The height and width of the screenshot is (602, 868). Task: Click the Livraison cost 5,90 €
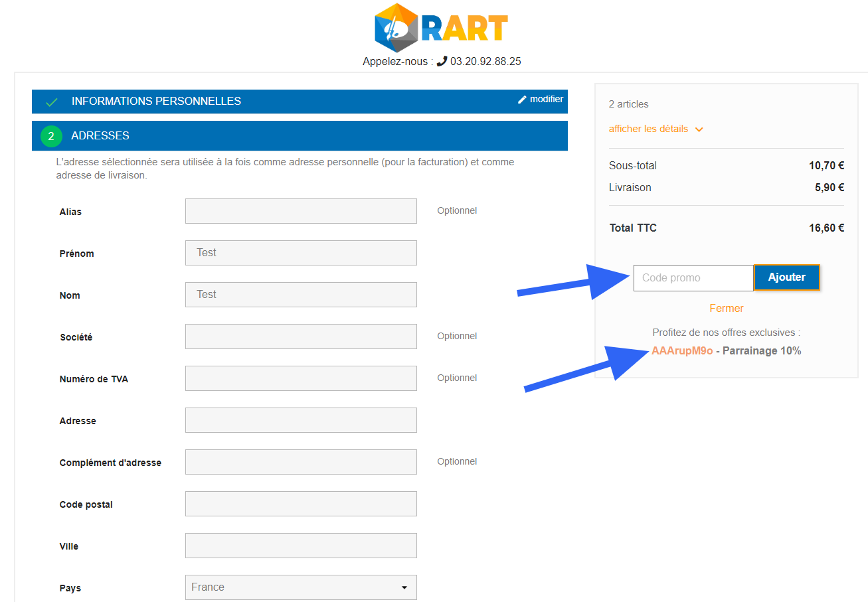click(829, 188)
